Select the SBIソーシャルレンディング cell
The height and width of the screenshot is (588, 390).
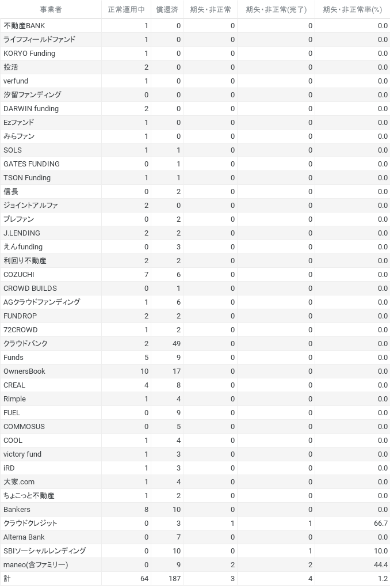(x=51, y=551)
